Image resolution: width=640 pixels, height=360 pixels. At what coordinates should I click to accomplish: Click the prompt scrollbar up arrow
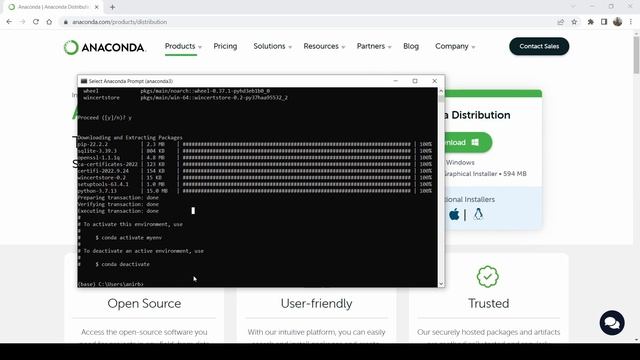[441, 91]
